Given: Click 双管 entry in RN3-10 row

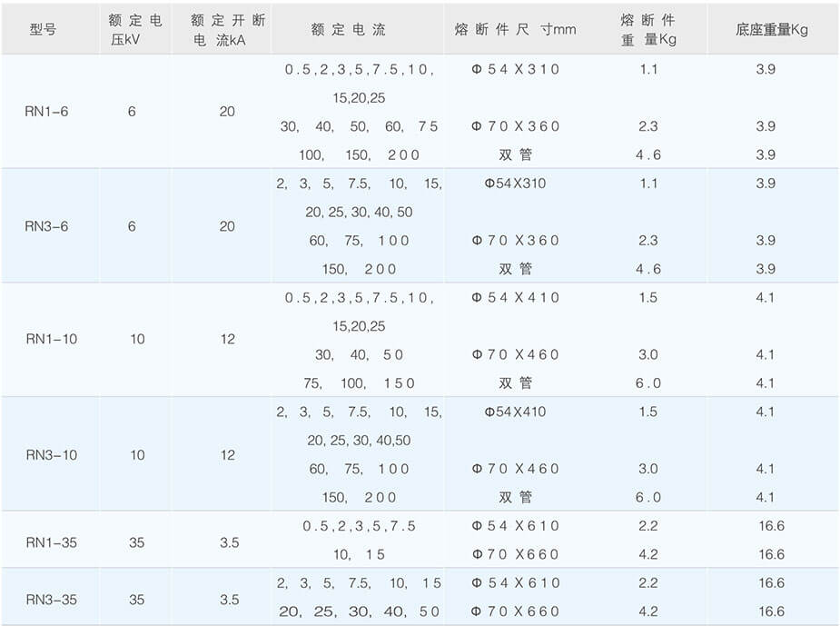Looking at the screenshot, I should 515,497.
